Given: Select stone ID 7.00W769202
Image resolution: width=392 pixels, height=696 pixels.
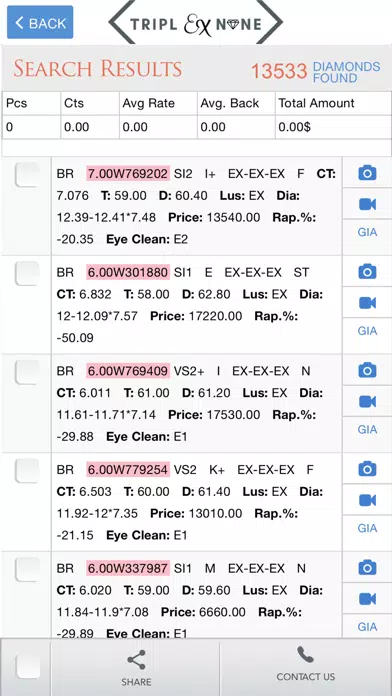Looking at the screenshot, I should pyautogui.click(x=128, y=174).
